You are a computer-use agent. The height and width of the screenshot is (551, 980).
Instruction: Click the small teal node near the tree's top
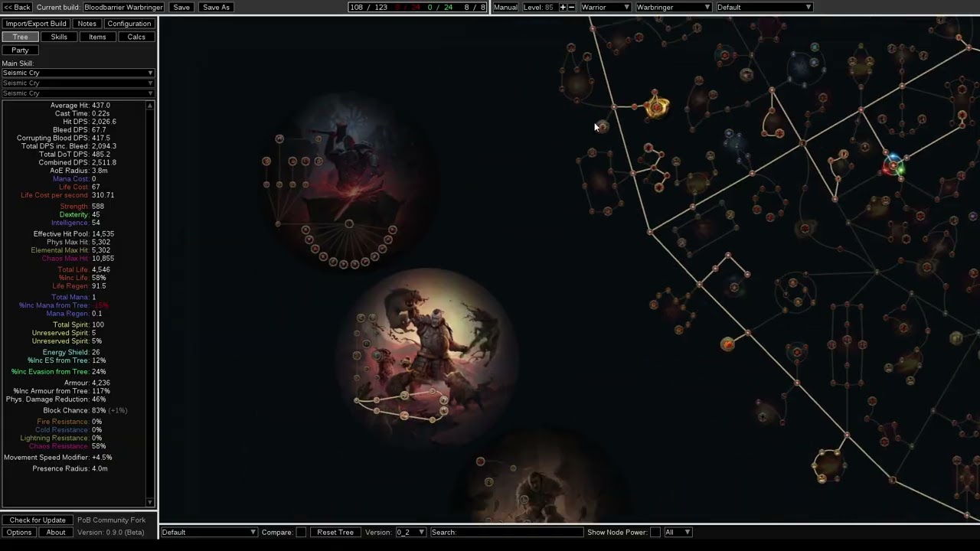pos(815,47)
